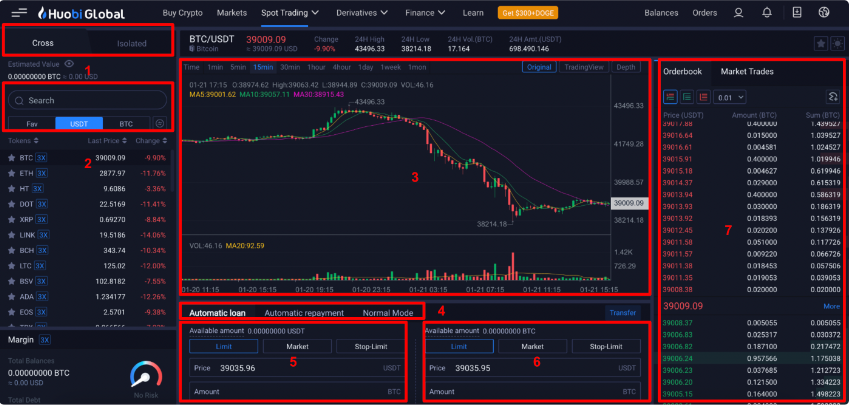Favorite XRP with its star icon
The width and height of the screenshot is (851, 407).
pos(11,220)
